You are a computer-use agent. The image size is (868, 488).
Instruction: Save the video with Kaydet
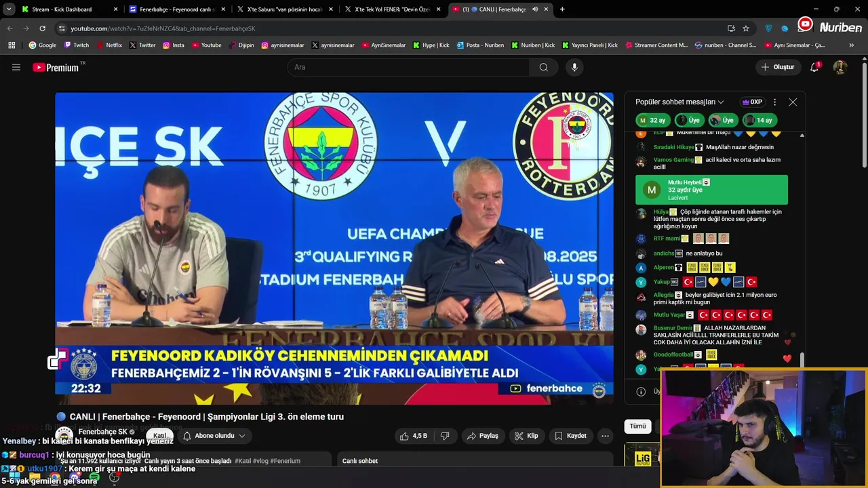pos(570,436)
